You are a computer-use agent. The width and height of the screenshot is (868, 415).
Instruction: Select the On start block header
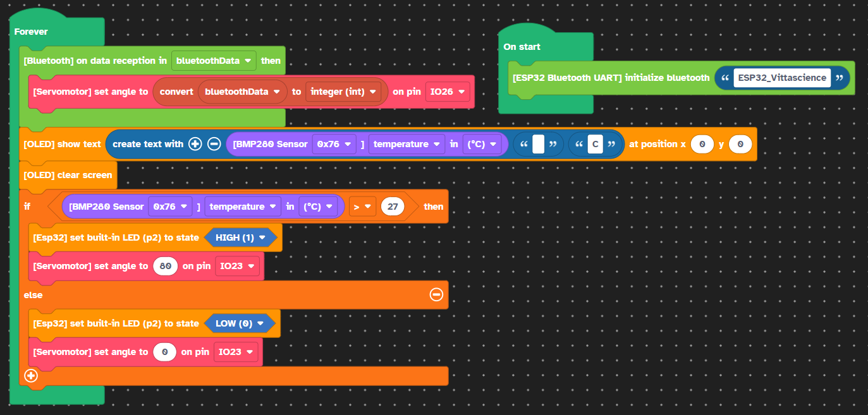click(522, 47)
